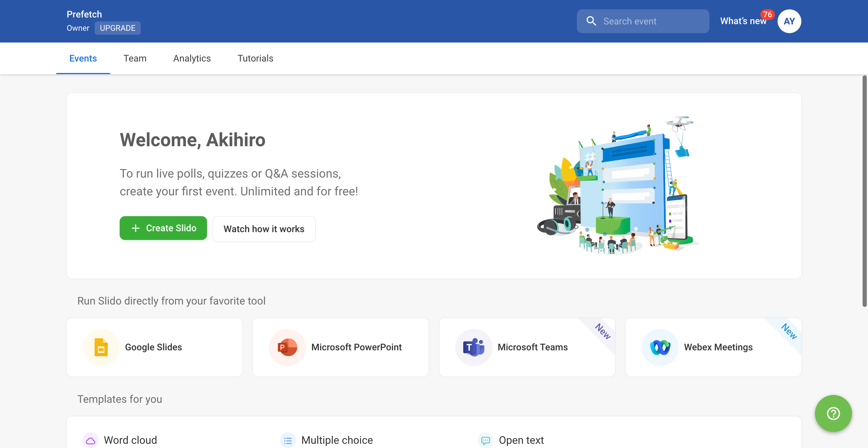This screenshot has height=448, width=868.
Task: Click the Webex Meetings icon
Action: [660, 347]
